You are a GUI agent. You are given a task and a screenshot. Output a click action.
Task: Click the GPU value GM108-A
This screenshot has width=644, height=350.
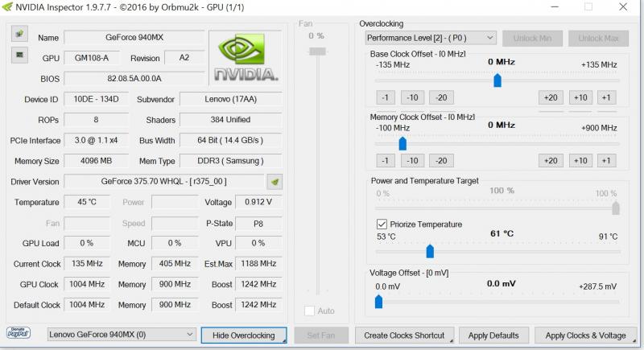[x=92, y=58]
